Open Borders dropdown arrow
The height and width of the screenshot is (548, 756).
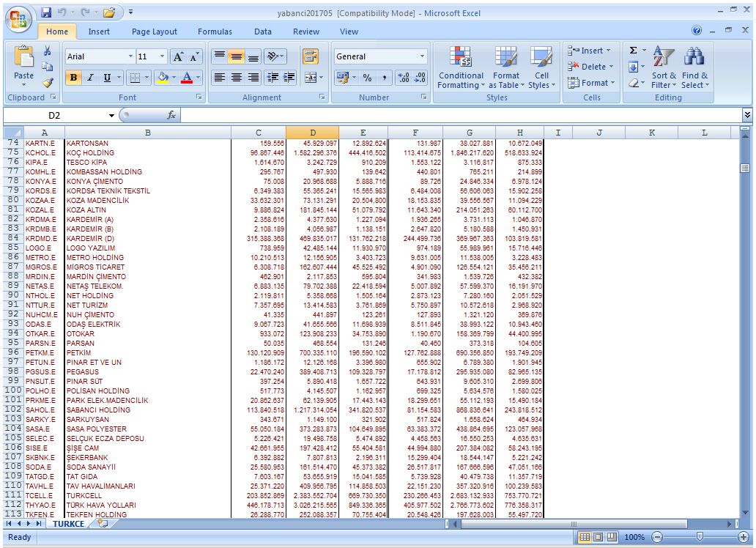pyautogui.click(x=147, y=78)
